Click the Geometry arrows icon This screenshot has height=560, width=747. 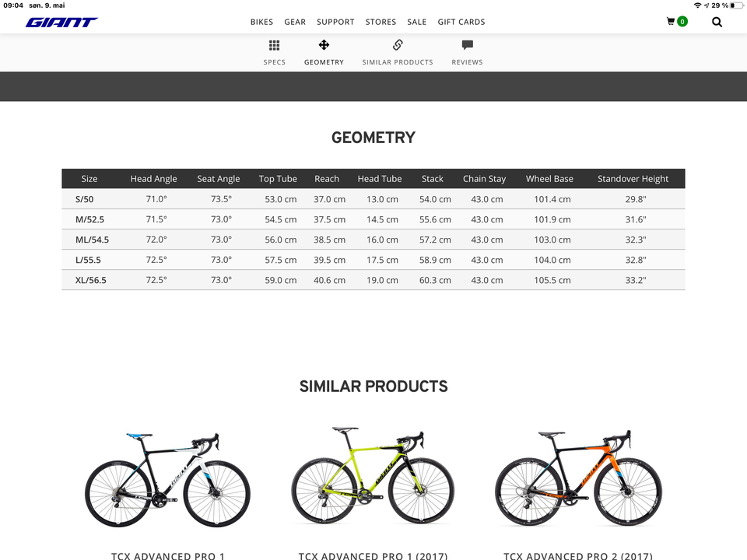(324, 45)
